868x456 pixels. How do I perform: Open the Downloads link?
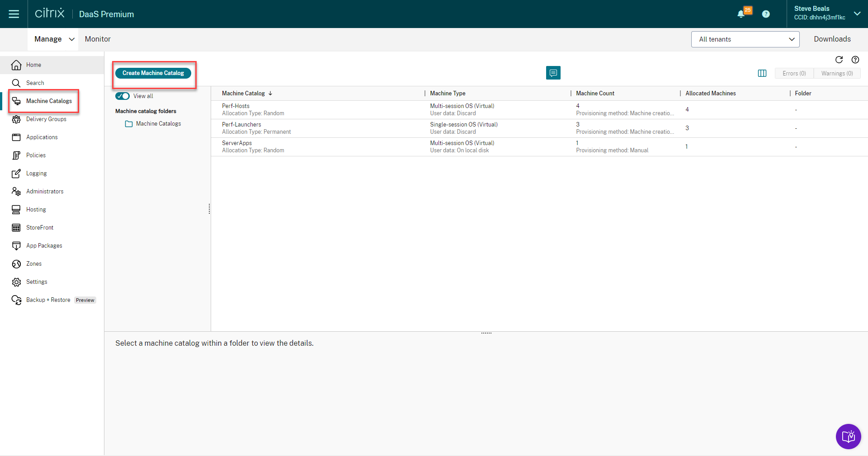click(x=832, y=39)
